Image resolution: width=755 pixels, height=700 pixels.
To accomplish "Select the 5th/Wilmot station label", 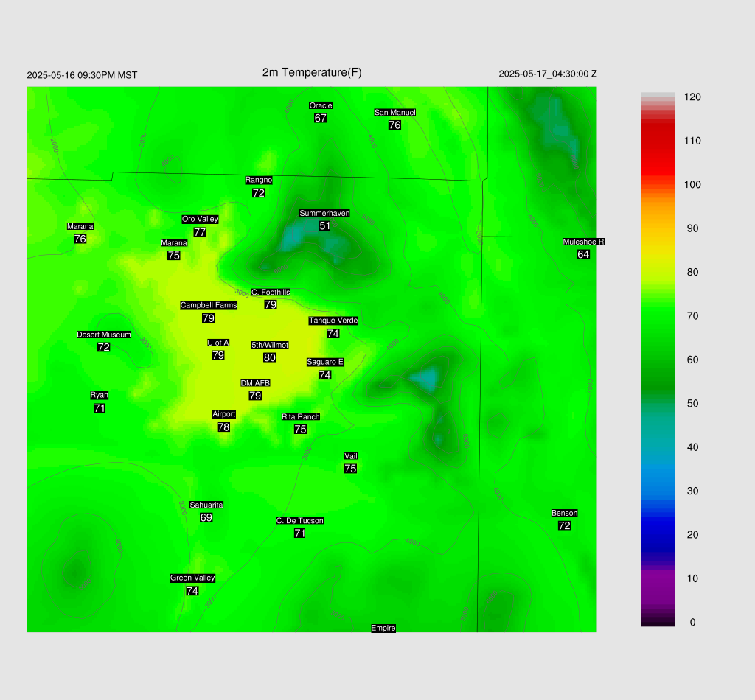I will 270,345.
